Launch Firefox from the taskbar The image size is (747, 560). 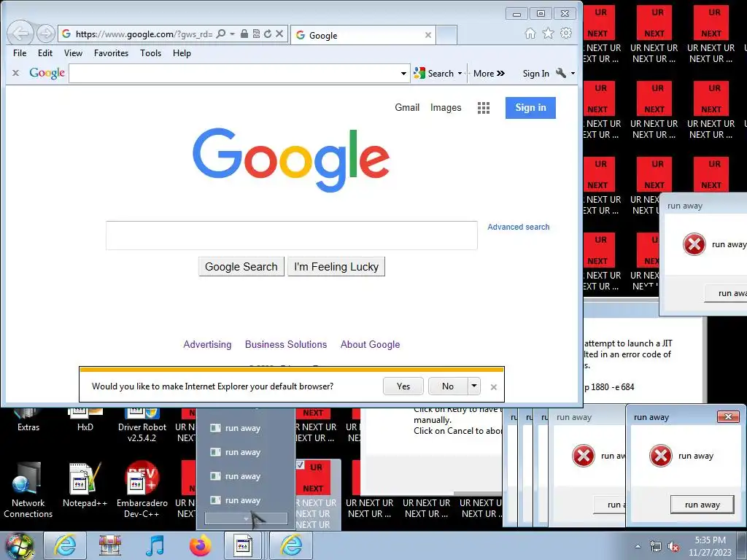[x=200, y=545]
